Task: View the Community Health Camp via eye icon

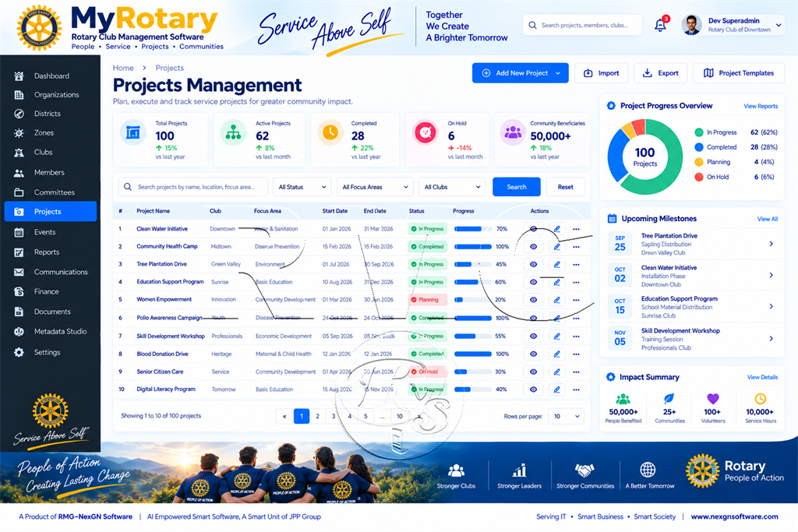Action: click(x=533, y=247)
